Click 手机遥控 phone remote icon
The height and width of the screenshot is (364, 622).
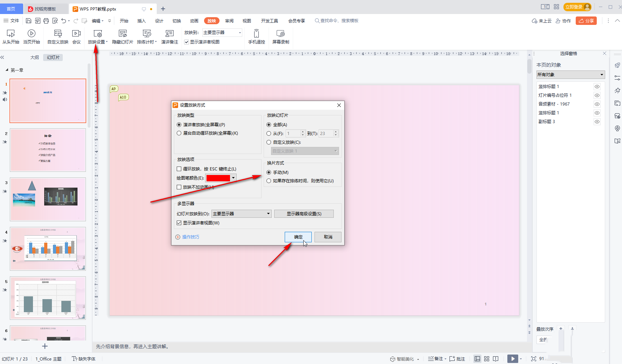[257, 33]
